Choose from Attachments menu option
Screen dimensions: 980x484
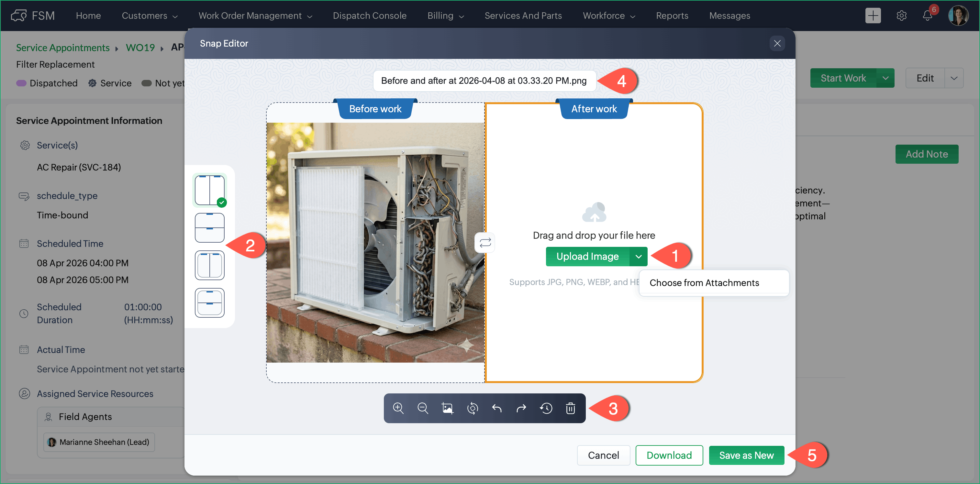704,282
